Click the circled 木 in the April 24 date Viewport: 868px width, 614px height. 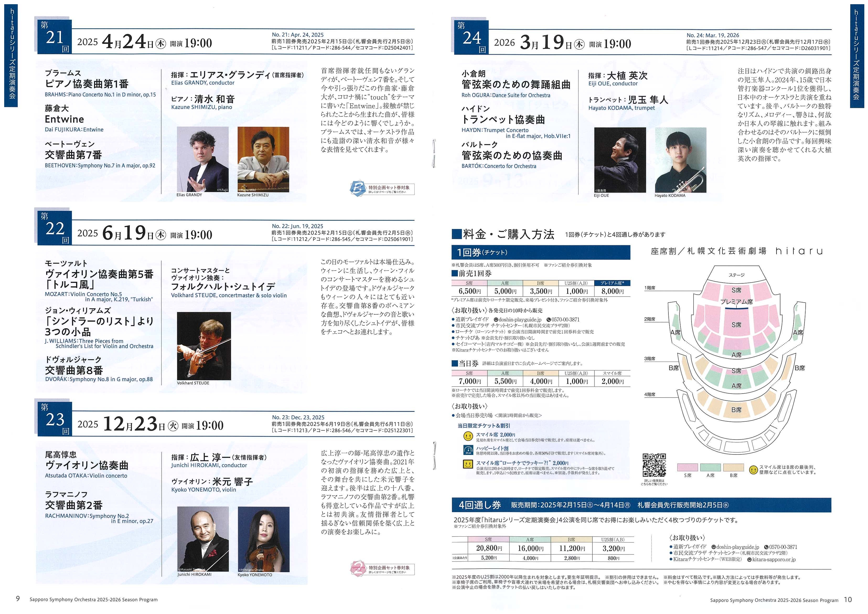tap(161, 44)
